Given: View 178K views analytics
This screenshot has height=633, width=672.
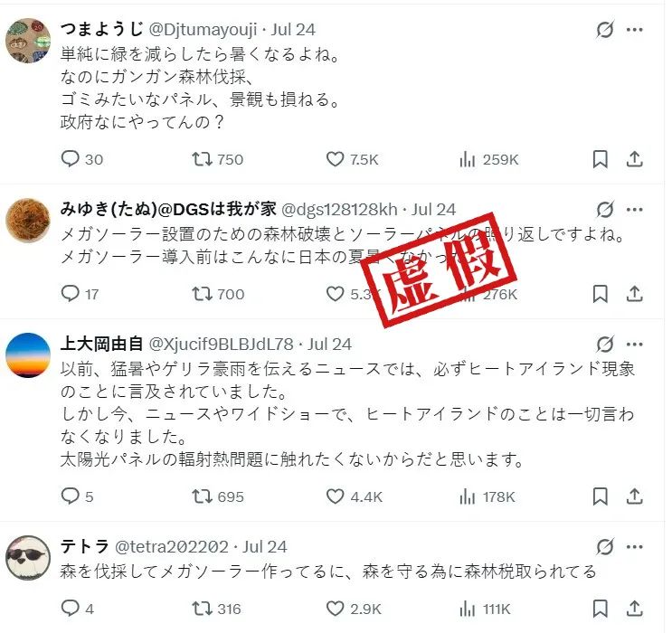Looking at the screenshot, I should click(487, 497).
